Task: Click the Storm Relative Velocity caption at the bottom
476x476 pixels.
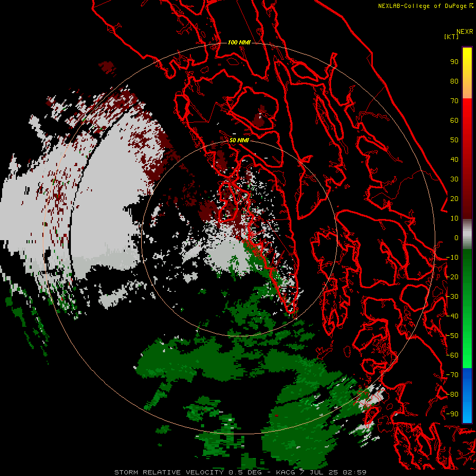Action: click(241, 472)
